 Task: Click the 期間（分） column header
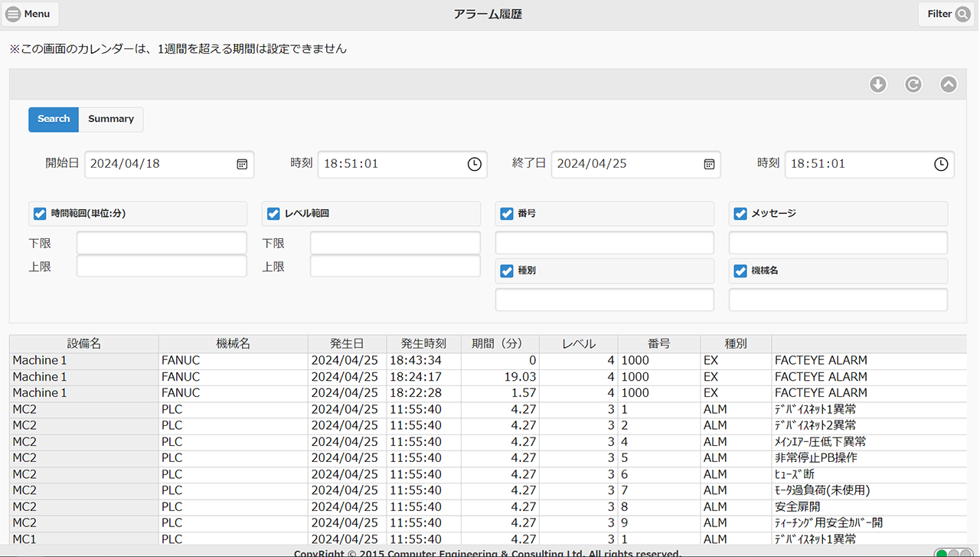tap(501, 344)
